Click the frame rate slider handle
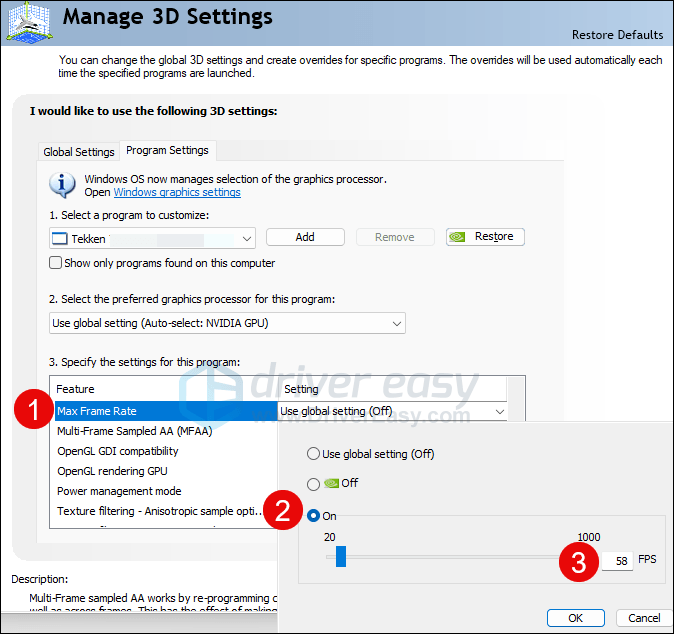 point(340,556)
